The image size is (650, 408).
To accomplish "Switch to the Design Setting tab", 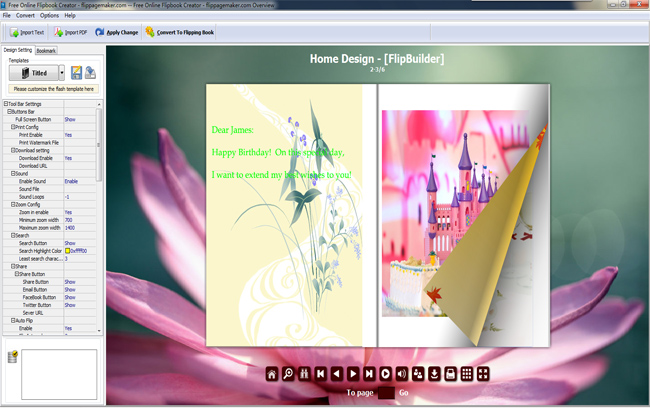I will [18, 50].
